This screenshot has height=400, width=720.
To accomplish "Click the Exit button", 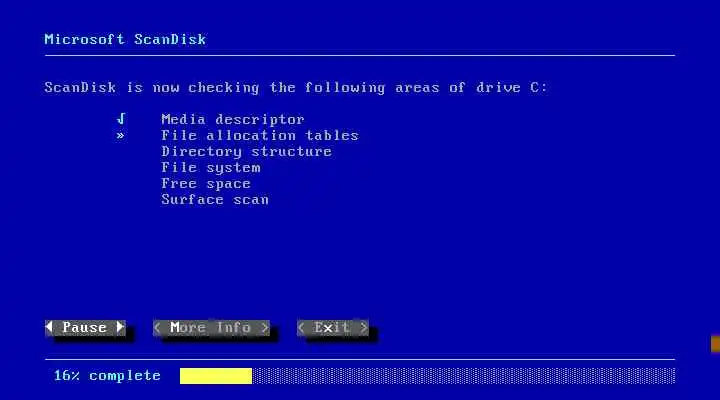I will click(x=332, y=328).
